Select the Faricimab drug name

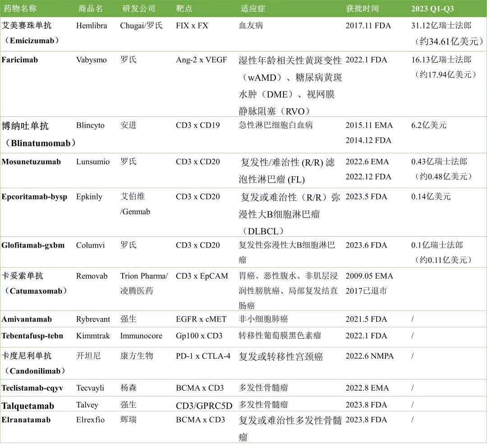pyautogui.click(x=19, y=60)
